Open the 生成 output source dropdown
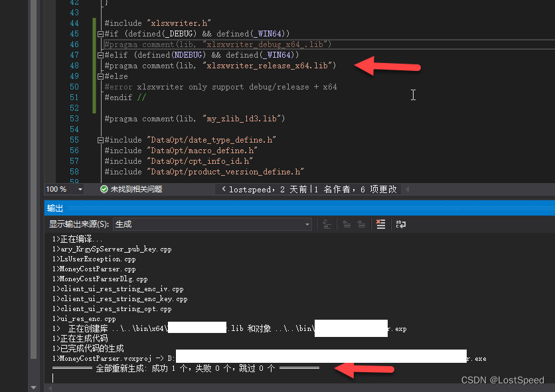This screenshot has width=555, height=392. click(x=307, y=224)
